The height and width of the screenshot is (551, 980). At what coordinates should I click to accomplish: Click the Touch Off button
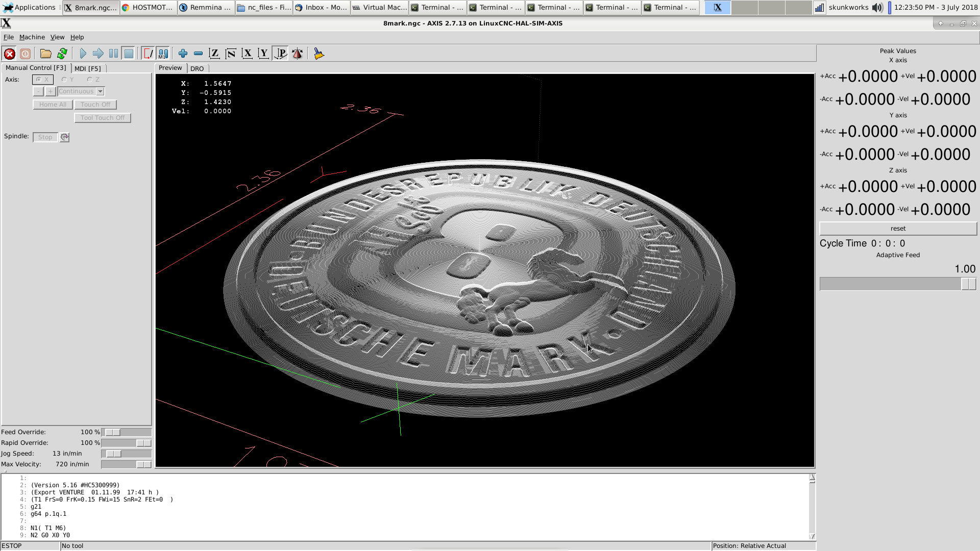[x=95, y=105]
